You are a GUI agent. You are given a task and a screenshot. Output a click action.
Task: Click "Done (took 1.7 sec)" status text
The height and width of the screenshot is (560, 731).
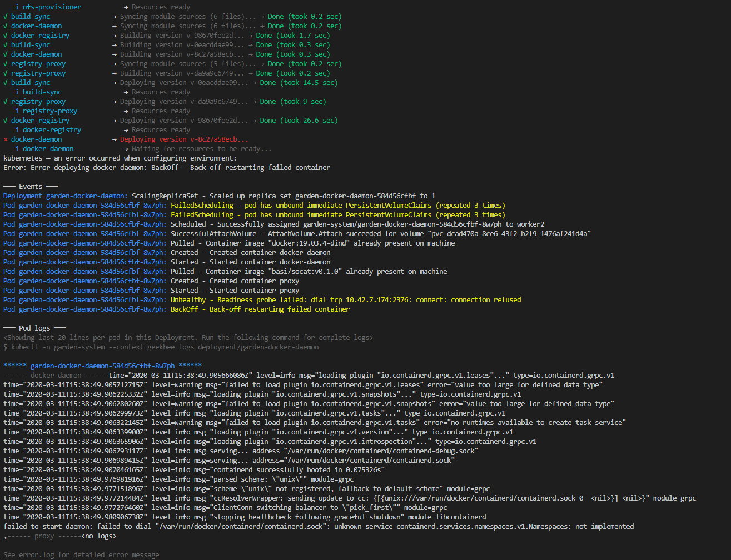[x=293, y=36]
